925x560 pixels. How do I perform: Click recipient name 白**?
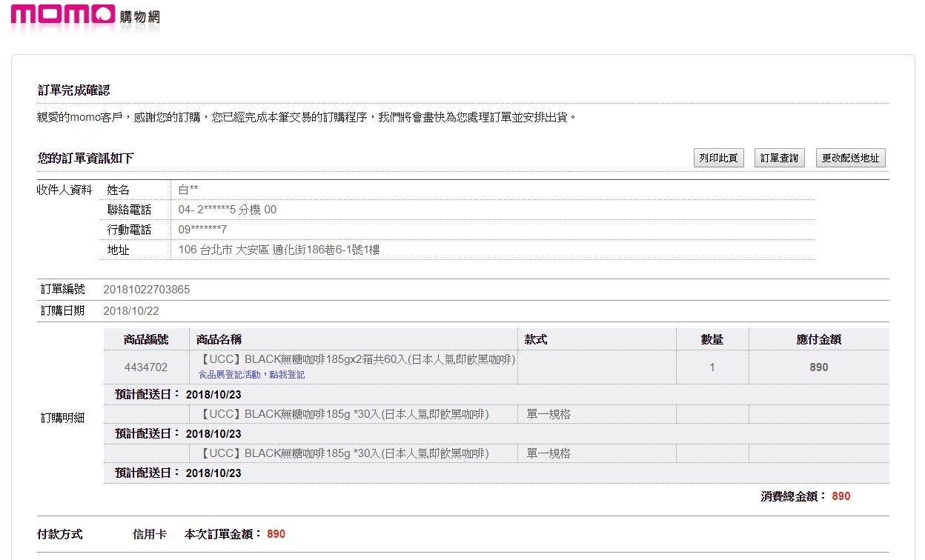tap(188, 190)
